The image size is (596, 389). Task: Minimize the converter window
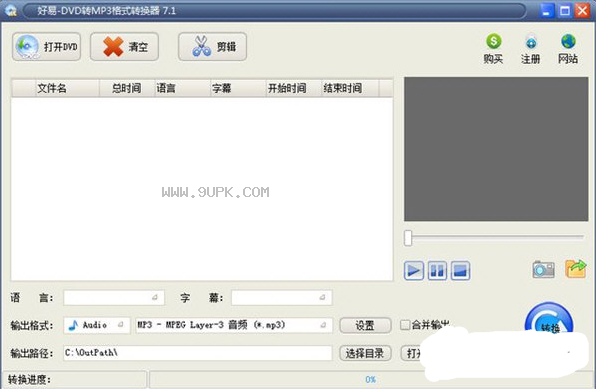547,10
